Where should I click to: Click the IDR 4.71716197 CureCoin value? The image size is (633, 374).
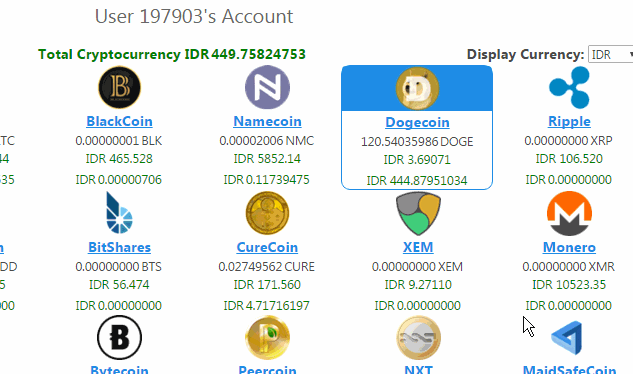pos(267,306)
